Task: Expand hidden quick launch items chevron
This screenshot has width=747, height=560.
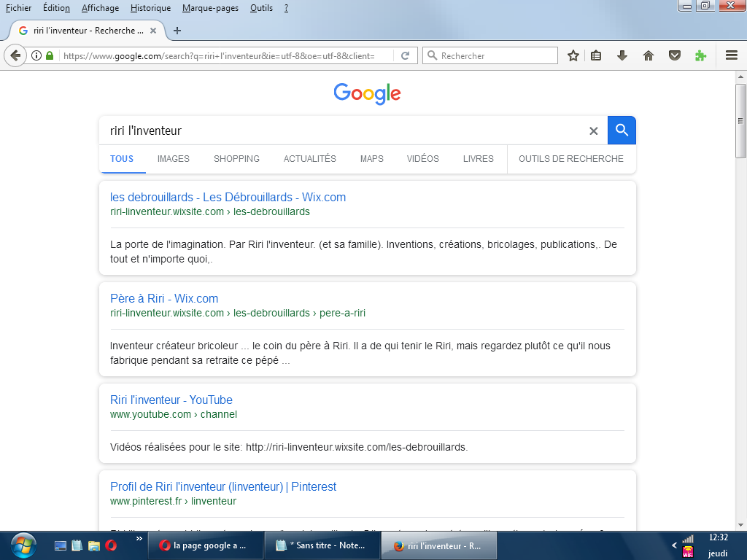Action: pyautogui.click(x=139, y=539)
